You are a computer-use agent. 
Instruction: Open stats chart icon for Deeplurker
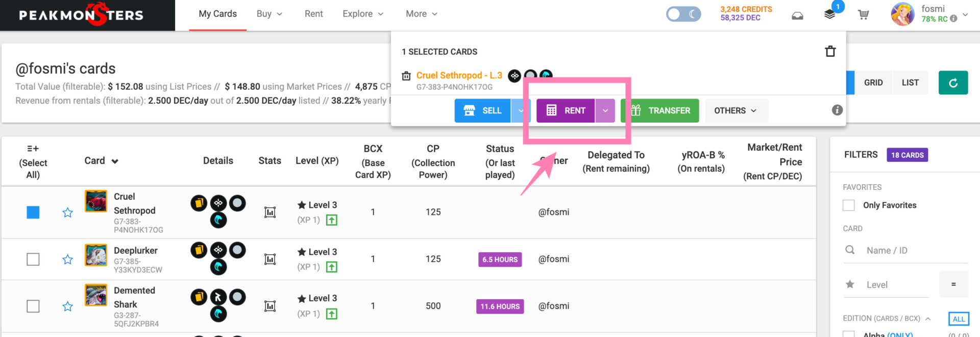pos(270,259)
